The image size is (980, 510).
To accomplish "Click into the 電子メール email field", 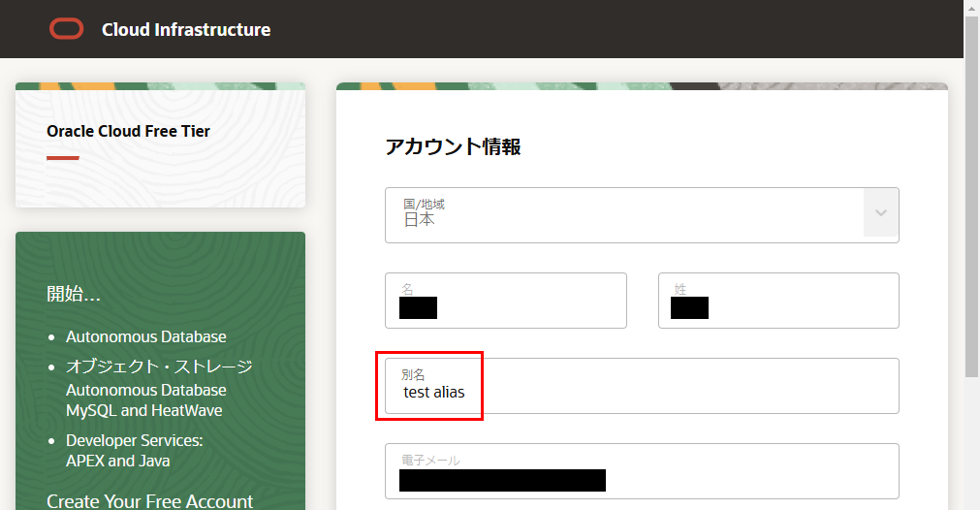I will [x=642, y=471].
